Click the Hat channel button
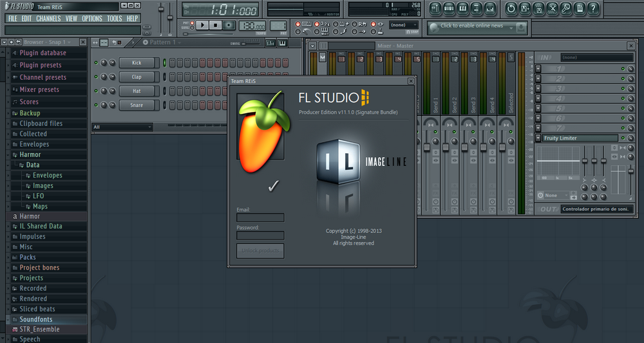Image resolution: width=644 pixels, height=343 pixels. (x=137, y=91)
